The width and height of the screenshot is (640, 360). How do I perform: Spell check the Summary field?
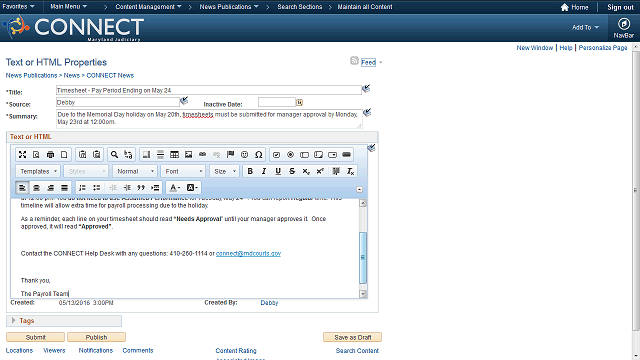[x=367, y=112]
